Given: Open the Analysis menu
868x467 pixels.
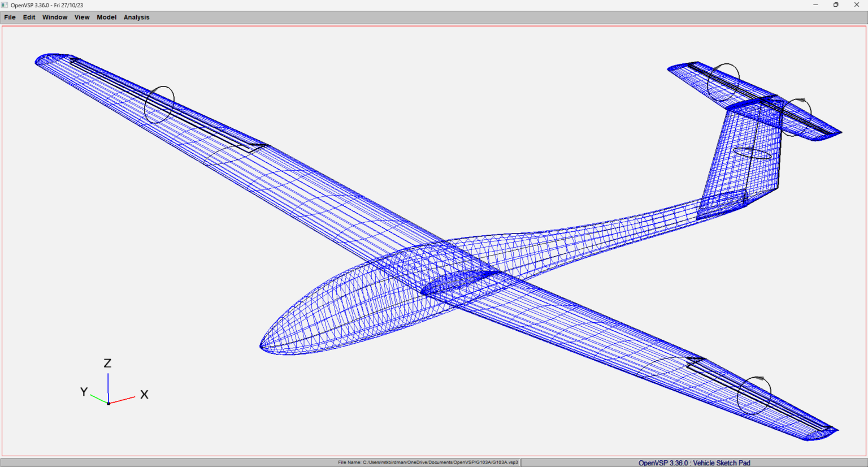Looking at the screenshot, I should pos(136,18).
